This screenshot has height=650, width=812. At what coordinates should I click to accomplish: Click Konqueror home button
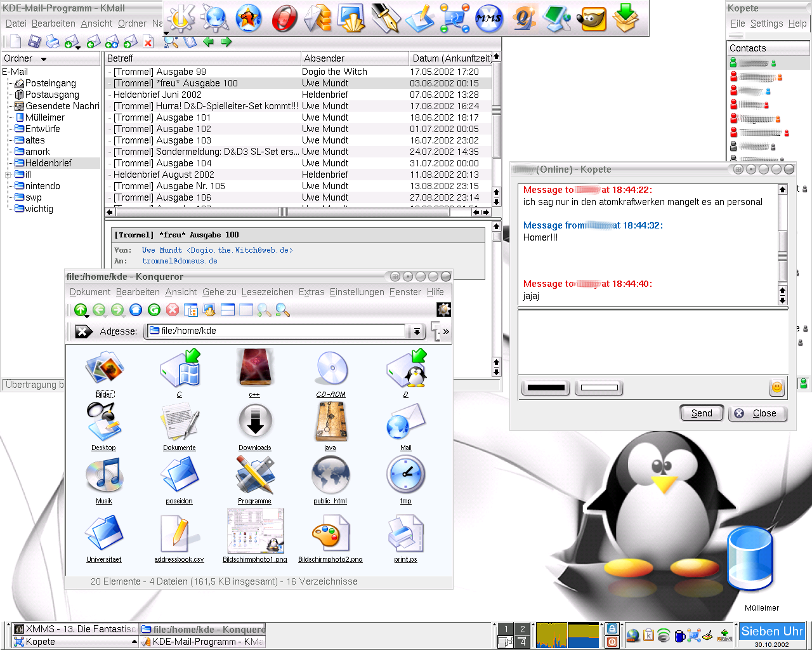pos(136,310)
